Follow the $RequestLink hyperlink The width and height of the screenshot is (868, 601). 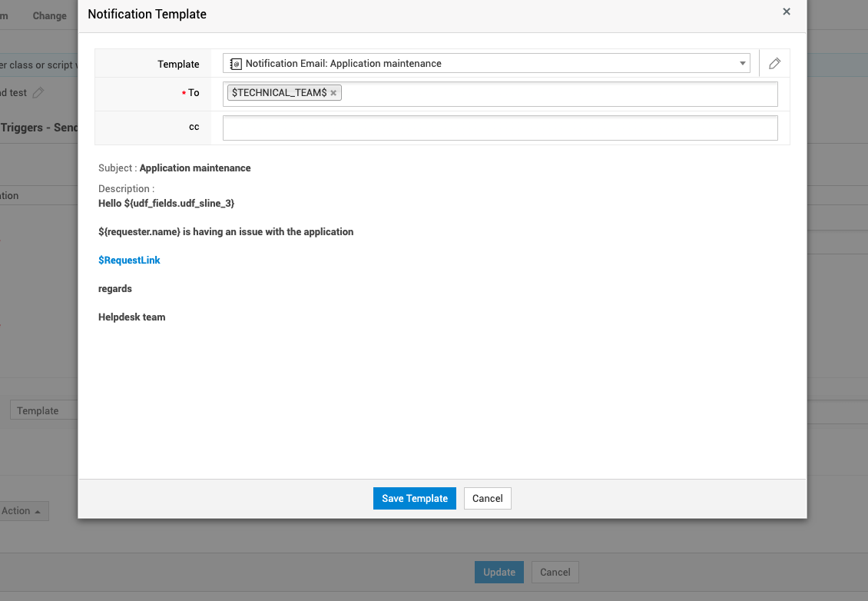click(x=129, y=260)
